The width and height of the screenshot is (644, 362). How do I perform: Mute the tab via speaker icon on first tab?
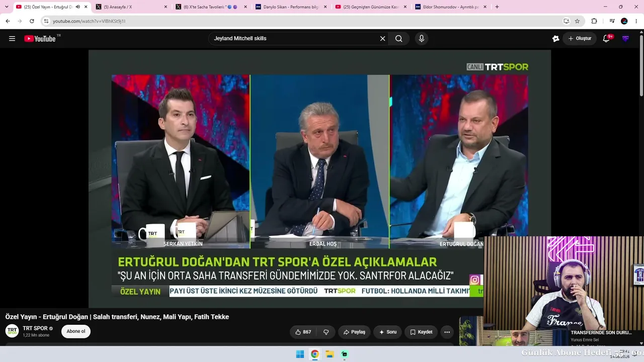click(77, 7)
